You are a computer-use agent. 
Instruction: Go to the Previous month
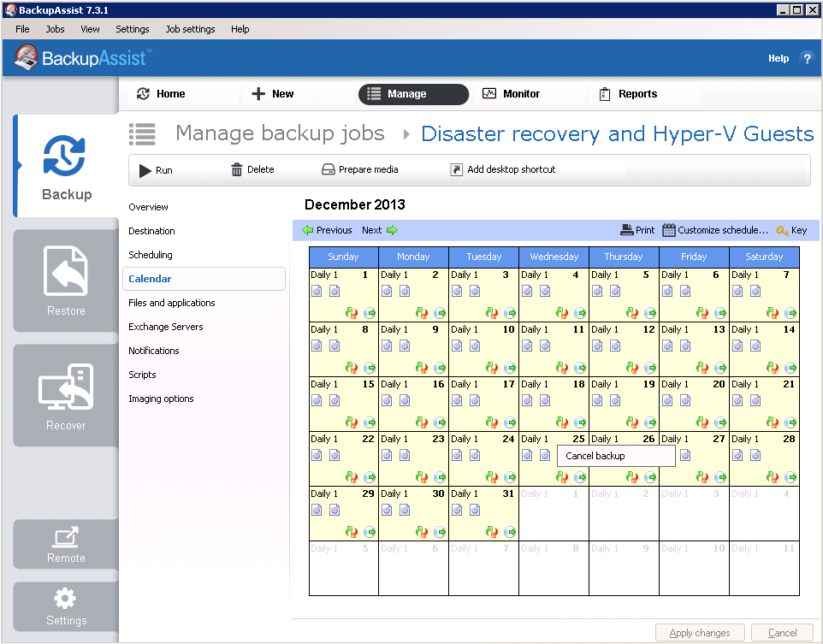click(x=327, y=230)
